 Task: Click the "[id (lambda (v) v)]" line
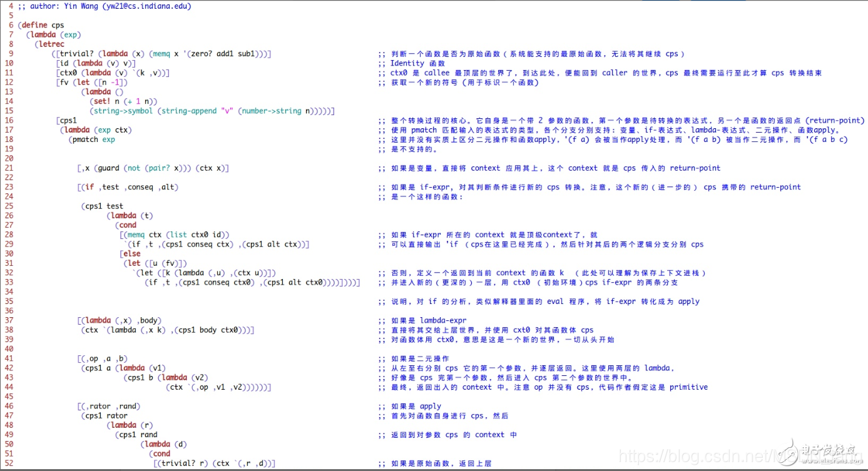96,63
